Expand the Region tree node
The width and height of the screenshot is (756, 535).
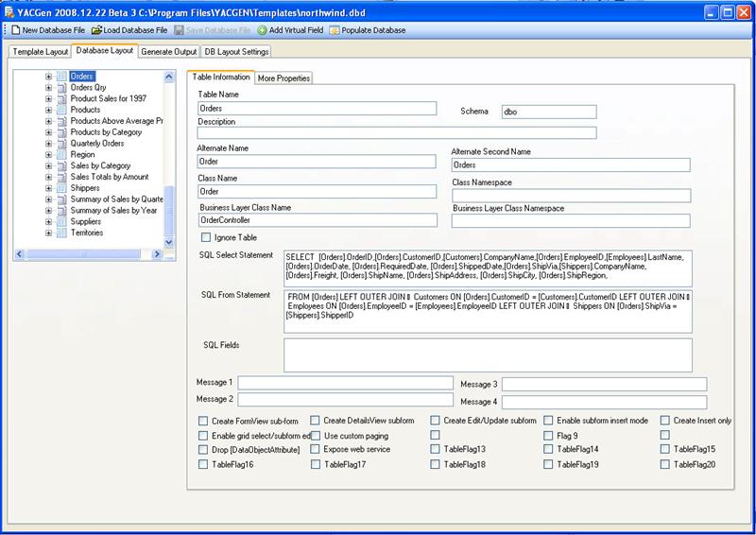(x=48, y=155)
